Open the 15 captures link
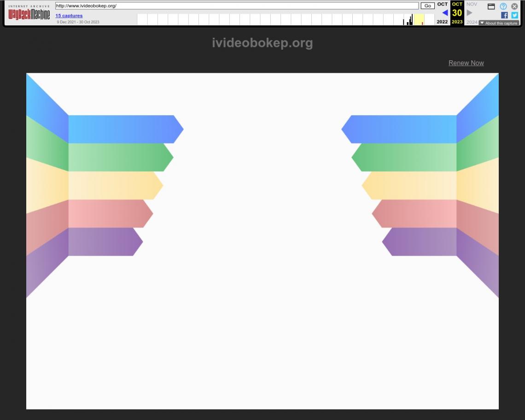 (69, 16)
